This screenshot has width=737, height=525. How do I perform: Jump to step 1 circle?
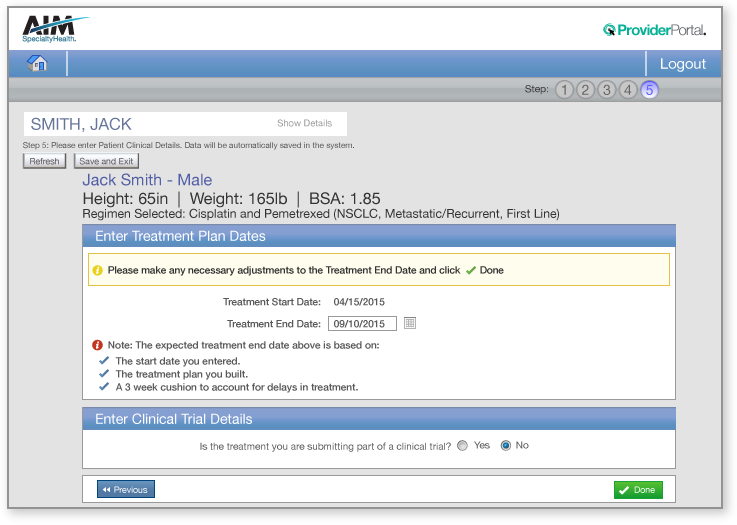point(564,89)
